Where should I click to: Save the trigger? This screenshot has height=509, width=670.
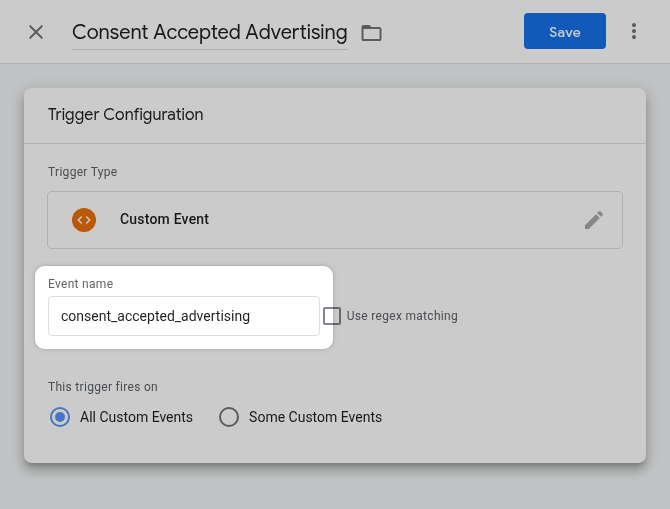point(564,31)
